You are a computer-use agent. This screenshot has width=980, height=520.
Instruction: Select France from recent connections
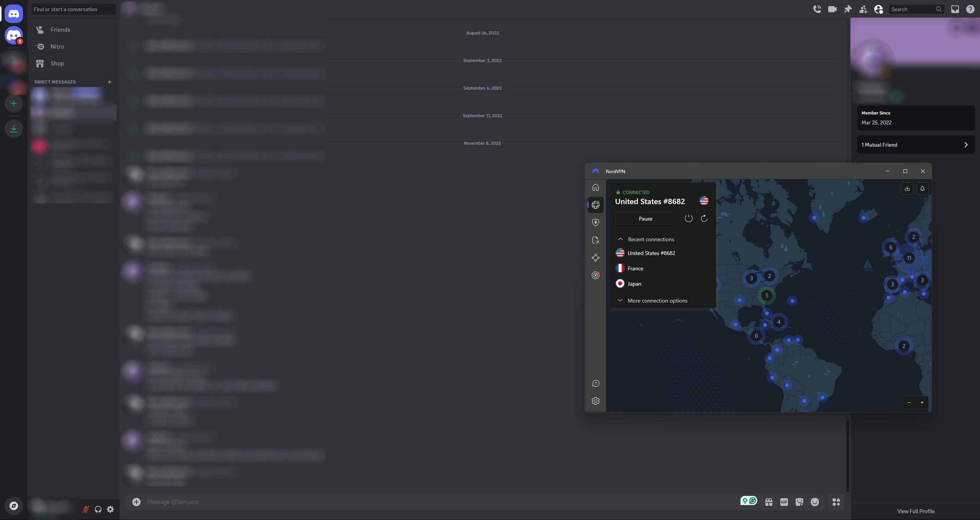click(x=635, y=268)
